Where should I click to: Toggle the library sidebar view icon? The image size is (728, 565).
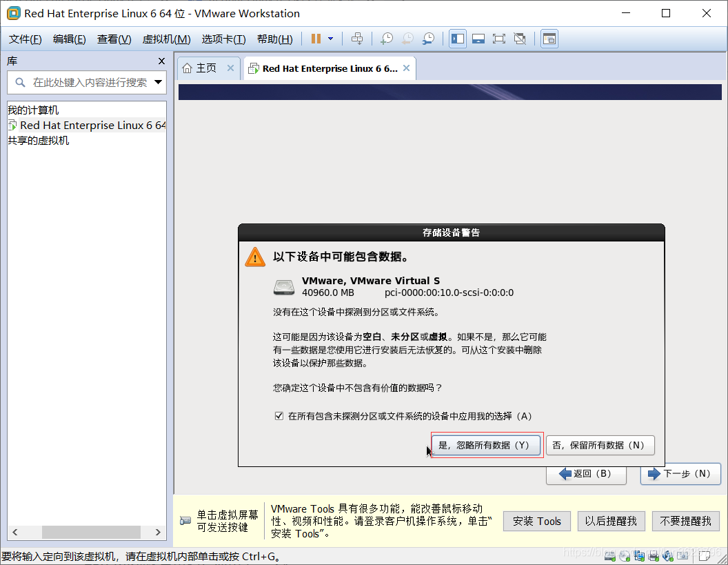click(x=458, y=39)
